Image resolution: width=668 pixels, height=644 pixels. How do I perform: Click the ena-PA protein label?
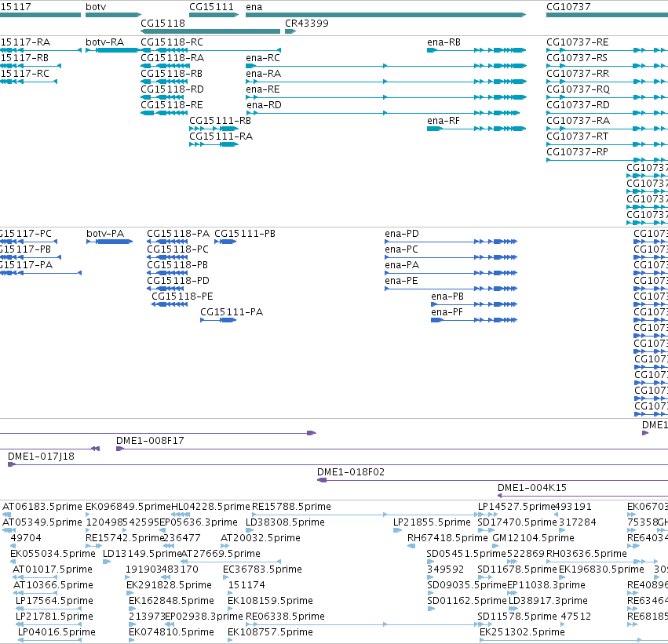click(402, 265)
